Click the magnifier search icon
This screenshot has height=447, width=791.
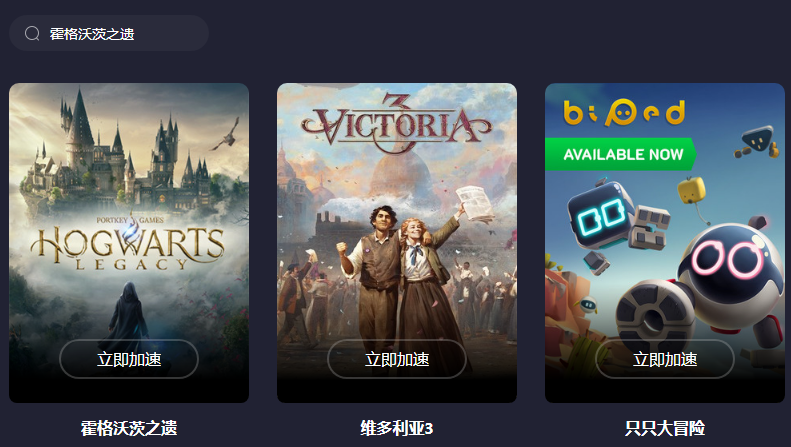pyautogui.click(x=32, y=34)
